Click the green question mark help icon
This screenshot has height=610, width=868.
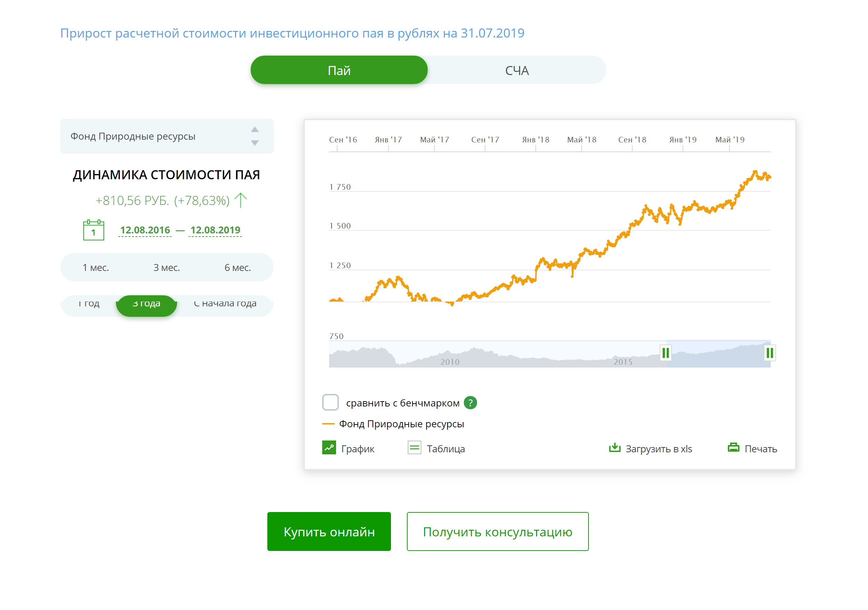(x=470, y=402)
